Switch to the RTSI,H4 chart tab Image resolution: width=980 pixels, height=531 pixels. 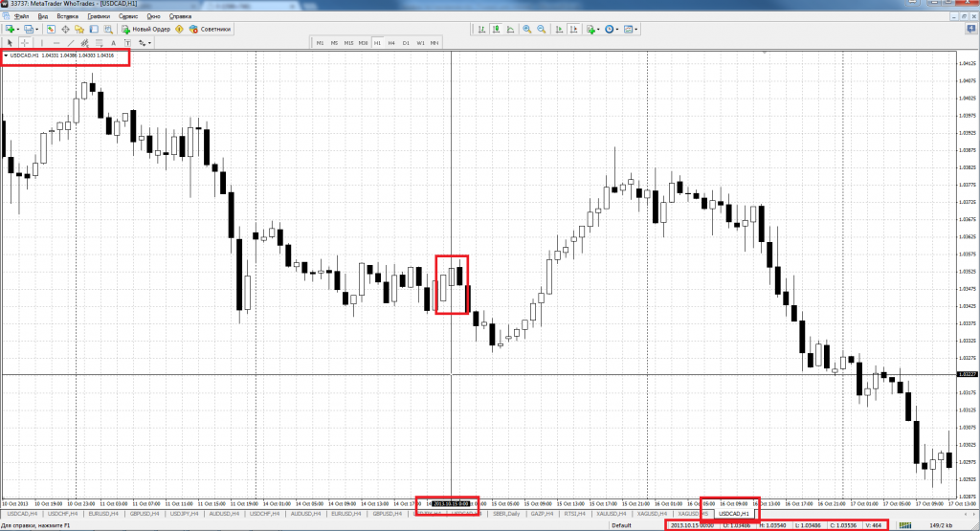pyautogui.click(x=574, y=514)
